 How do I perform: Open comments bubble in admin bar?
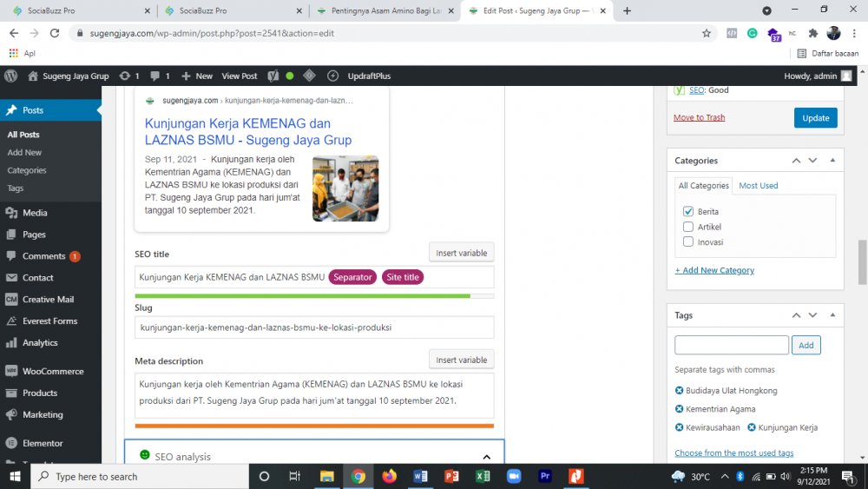[x=160, y=76]
